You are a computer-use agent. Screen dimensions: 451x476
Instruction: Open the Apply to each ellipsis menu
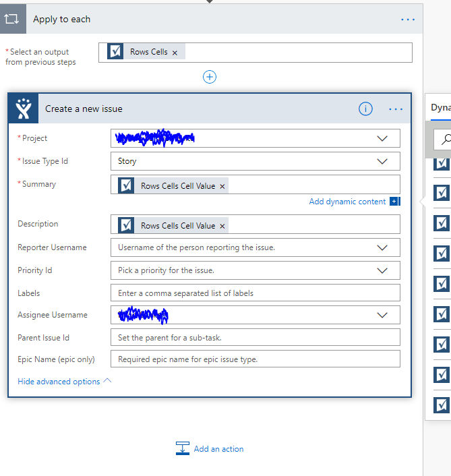408,20
